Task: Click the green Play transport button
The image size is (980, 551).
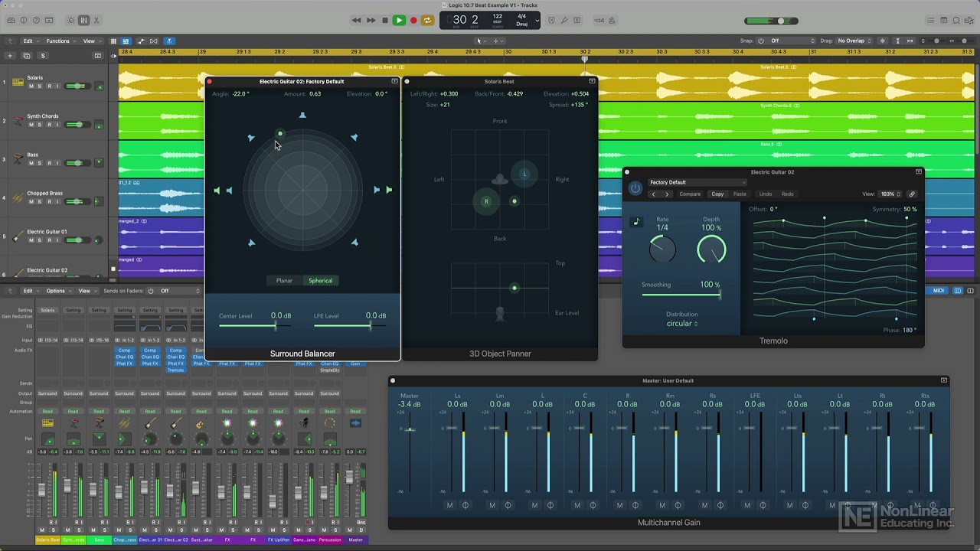Action: [x=399, y=20]
